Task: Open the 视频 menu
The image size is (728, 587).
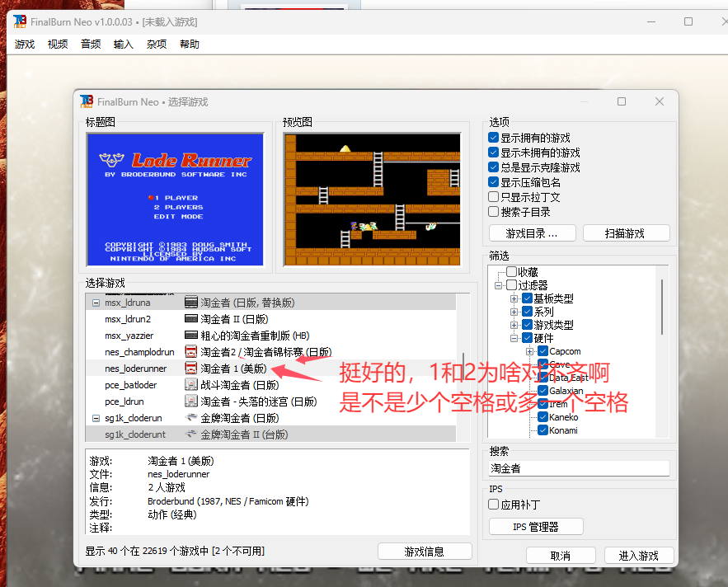Action: click(x=58, y=45)
